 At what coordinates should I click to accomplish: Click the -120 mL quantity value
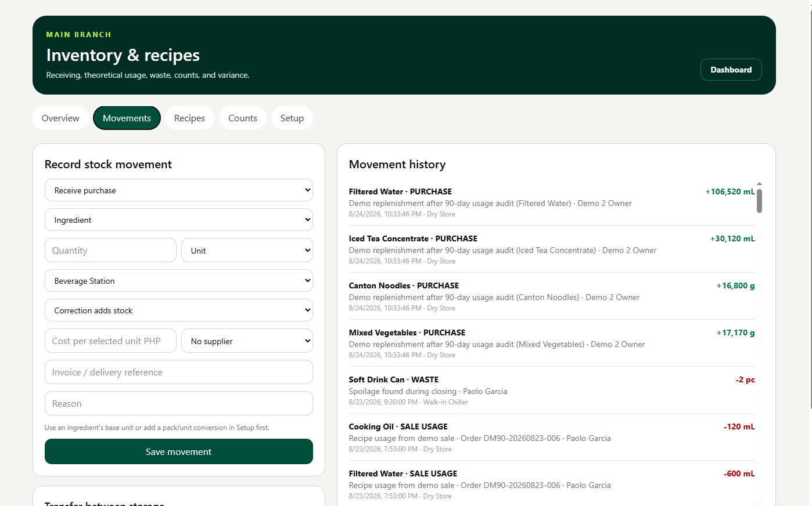(739, 427)
